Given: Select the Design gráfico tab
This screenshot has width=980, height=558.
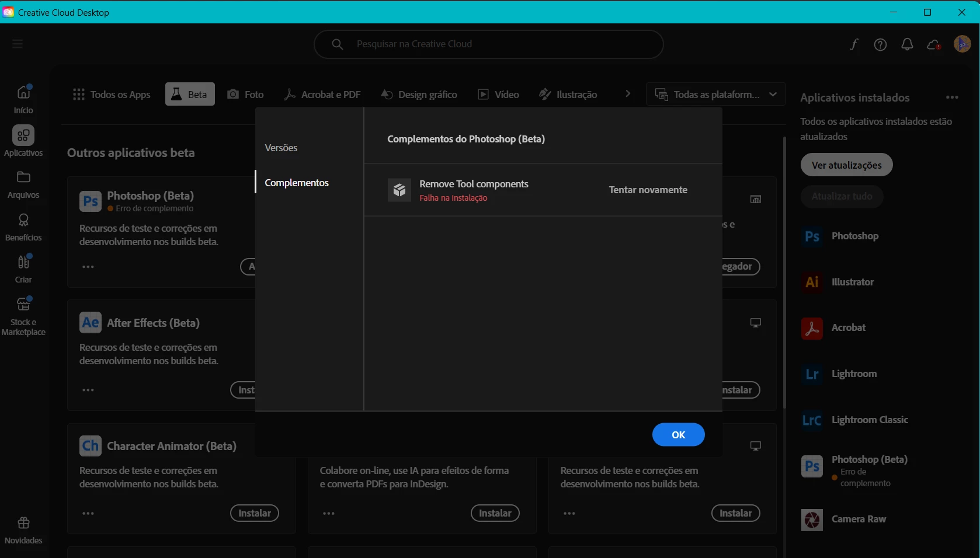Looking at the screenshot, I should click(419, 94).
